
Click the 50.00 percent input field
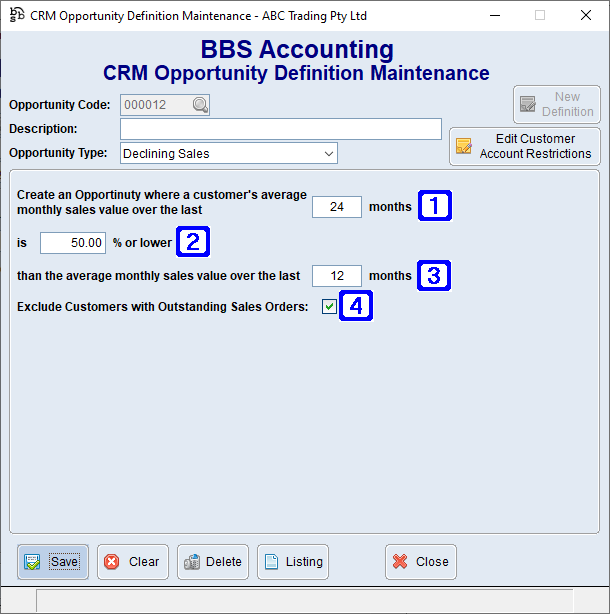point(73,243)
